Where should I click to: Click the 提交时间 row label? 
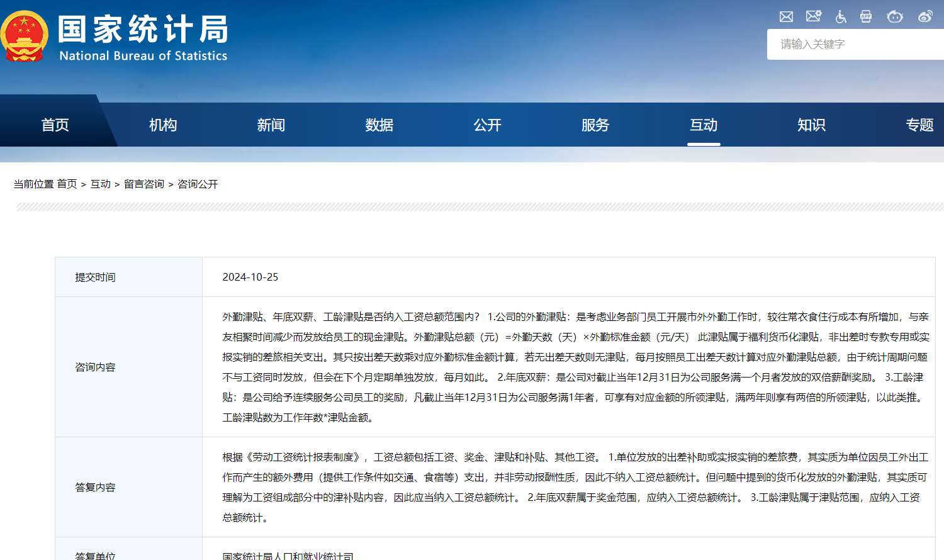click(95, 277)
